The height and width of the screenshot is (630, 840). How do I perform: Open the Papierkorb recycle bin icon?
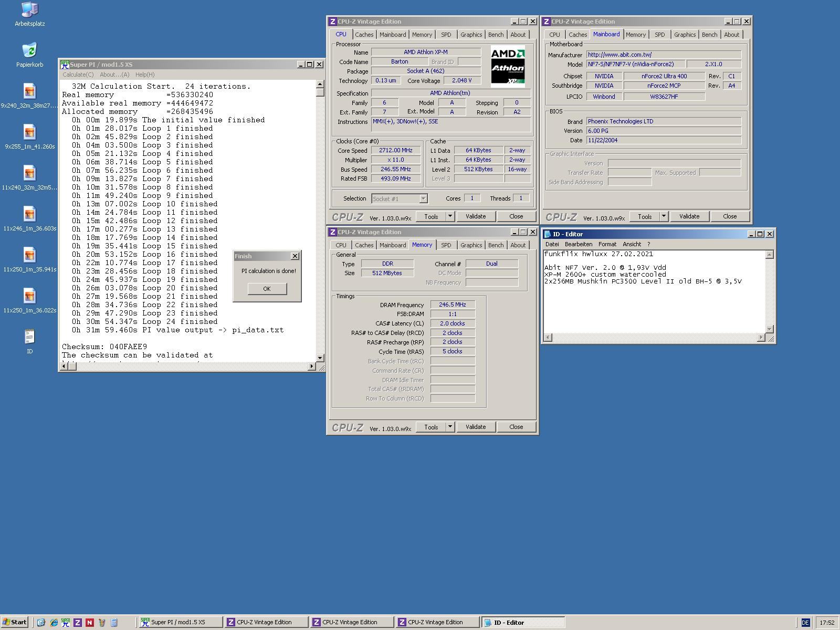click(29, 55)
